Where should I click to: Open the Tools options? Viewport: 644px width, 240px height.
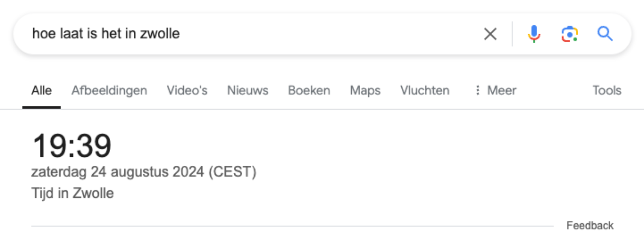[x=607, y=90]
